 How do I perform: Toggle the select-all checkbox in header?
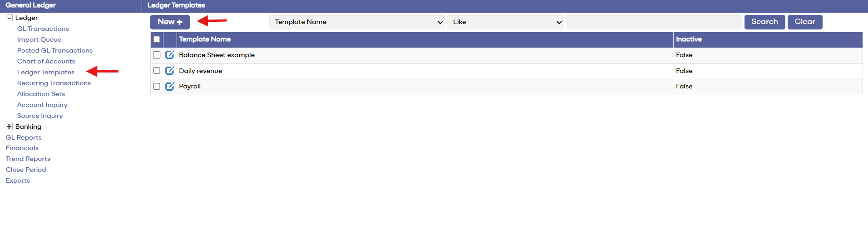tap(157, 39)
